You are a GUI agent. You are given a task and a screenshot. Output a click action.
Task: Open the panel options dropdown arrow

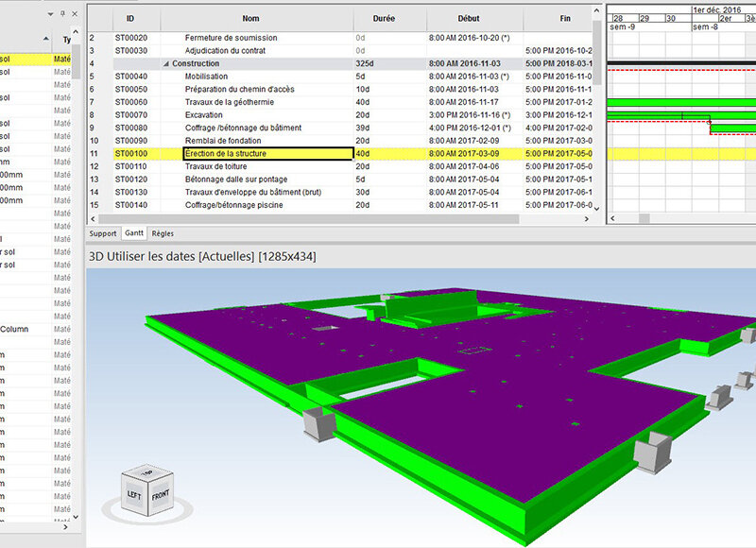(50, 13)
